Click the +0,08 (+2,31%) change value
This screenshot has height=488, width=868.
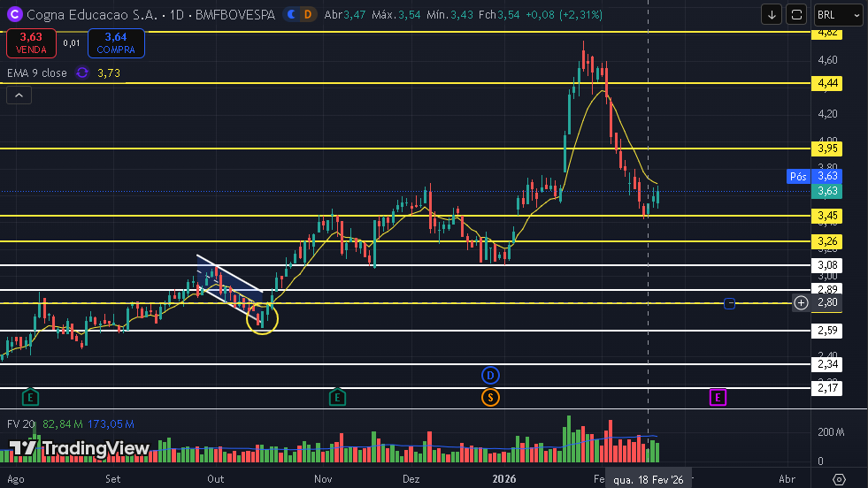(564, 15)
